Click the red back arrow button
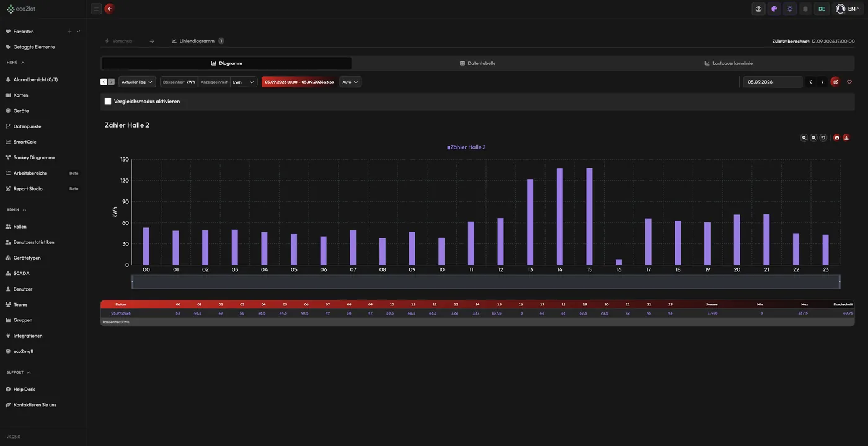This screenshot has height=446, width=868. click(110, 9)
